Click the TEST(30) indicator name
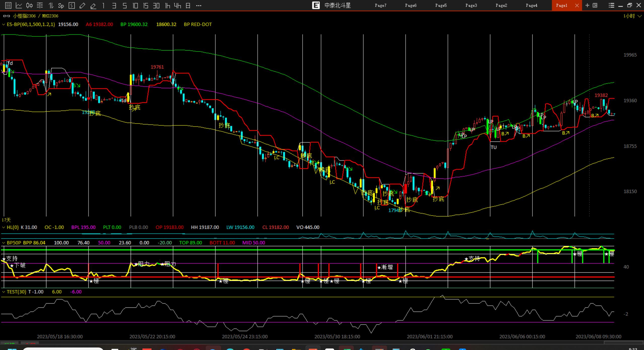The width and height of the screenshot is (644, 350). pos(16,292)
